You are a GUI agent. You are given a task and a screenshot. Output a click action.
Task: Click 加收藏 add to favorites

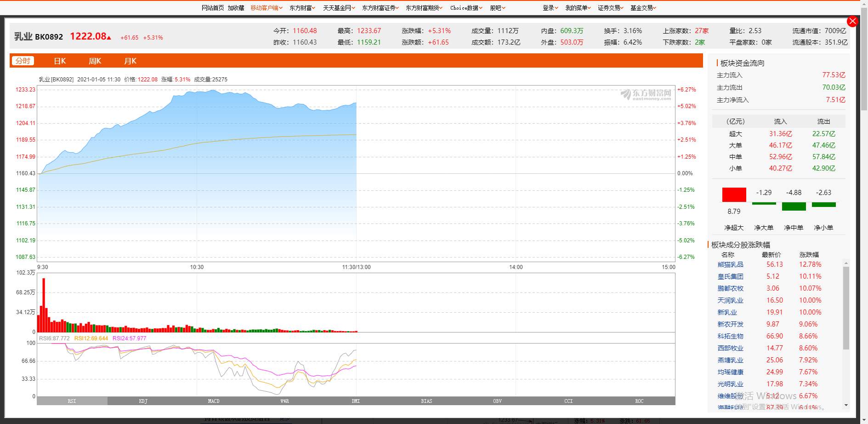(236, 8)
